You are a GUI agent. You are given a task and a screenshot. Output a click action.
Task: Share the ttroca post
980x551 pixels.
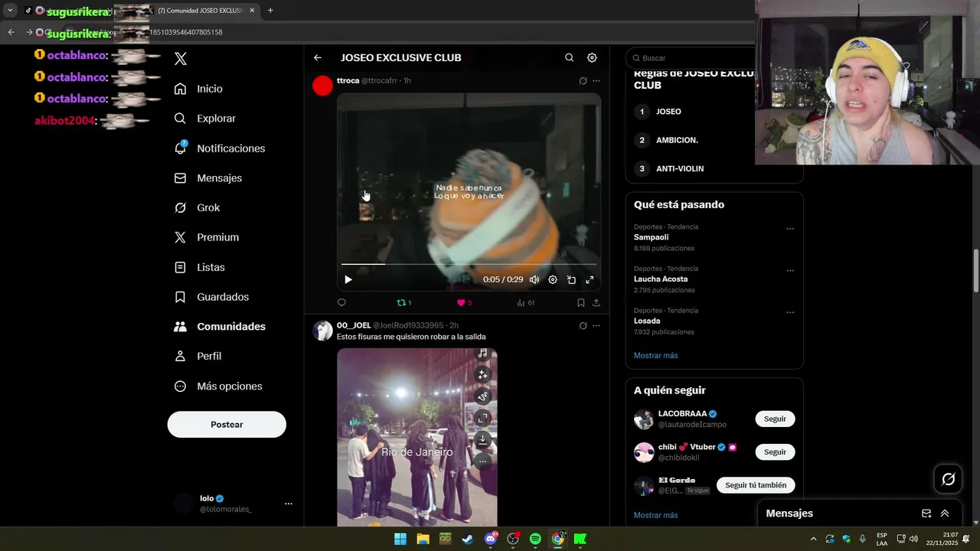point(596,303)
